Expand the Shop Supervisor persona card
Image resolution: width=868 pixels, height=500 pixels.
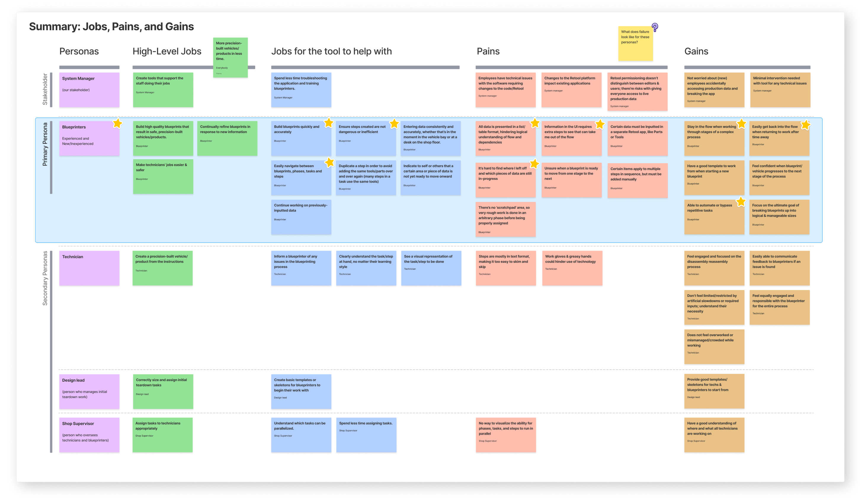click(x=89, y=433)
